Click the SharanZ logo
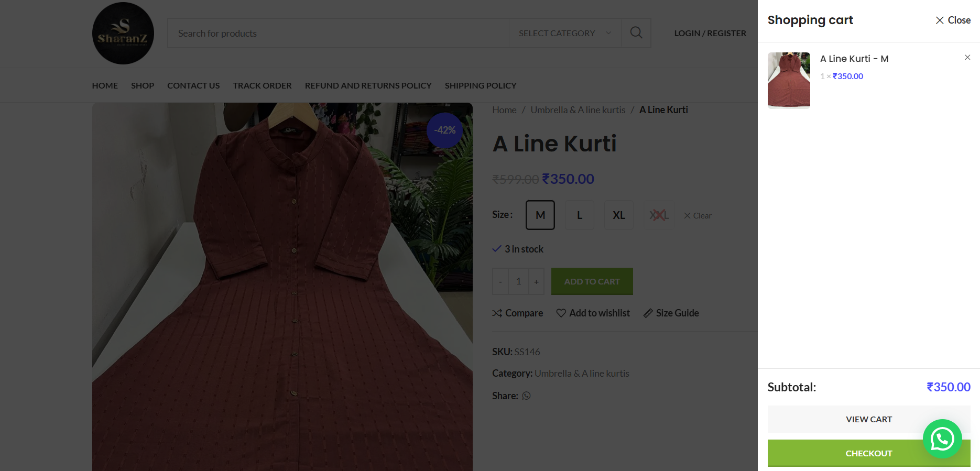 [123, 34]
